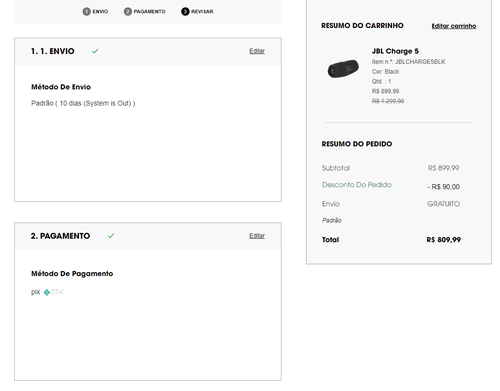This screenshot has width=500, height=391.
Task: Click the product price R$ 899,99 under Qtd.
Action: [385, 91]
